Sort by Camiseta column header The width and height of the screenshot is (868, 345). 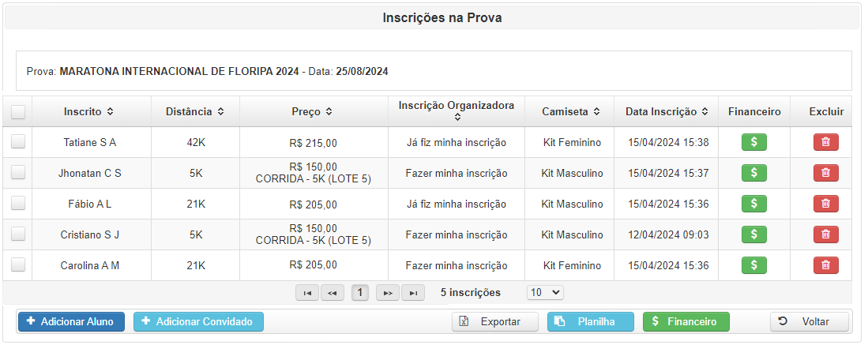570,112
